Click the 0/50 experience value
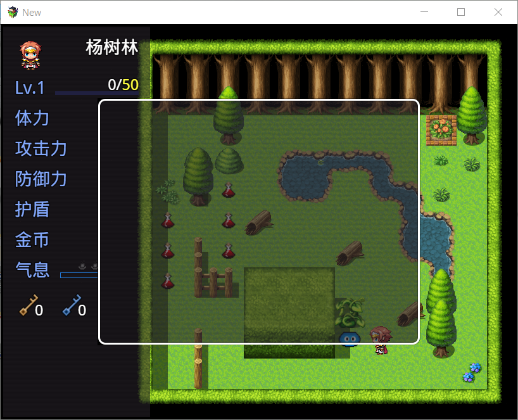This screenshot has width=518, height=420. point(123,85)
